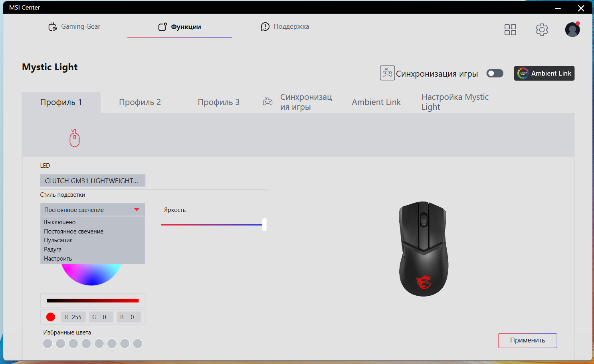Click the Применить button
Screen dimensions: 594x364
click(527, 340)
